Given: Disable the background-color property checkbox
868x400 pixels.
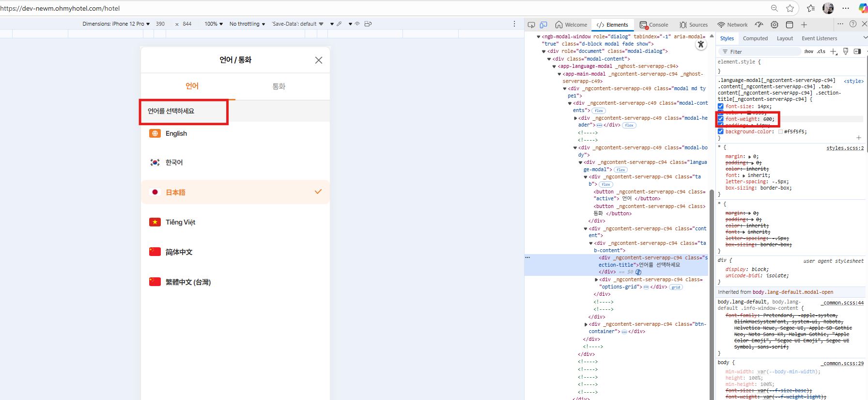Looking at the screenshot, I should click(x=721, y=131).
